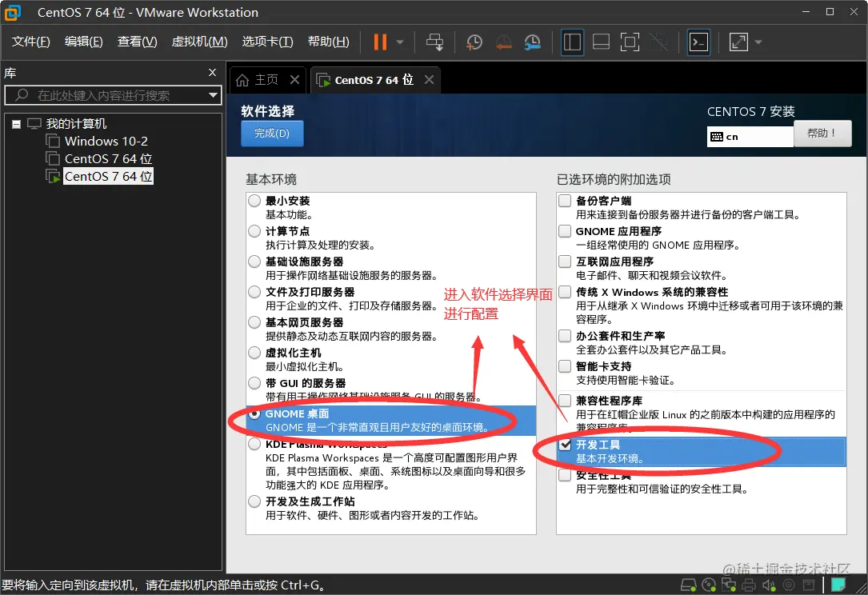Select the 带 GUI 的服务器 radio button
The height and width of the screenshot is (595, 868).
tap(254, 383)
